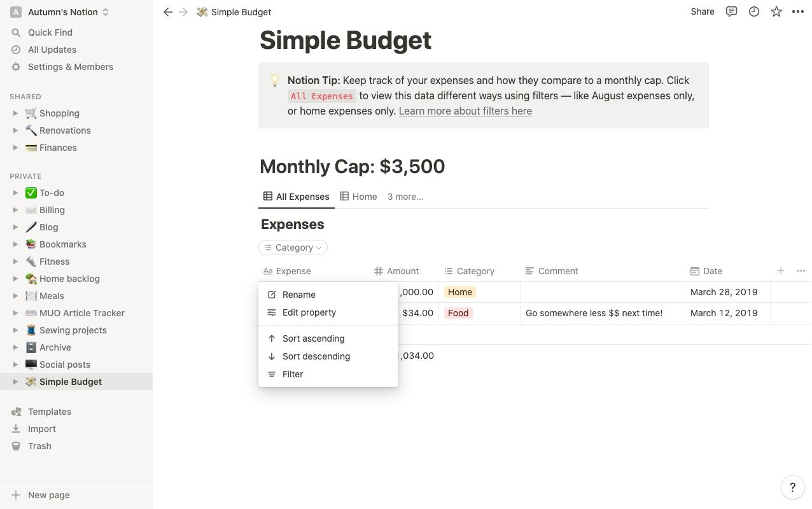Viewport: 812px width, 509px height.
Task: Open the Learn more about filters link
Action: coord(465,111)
